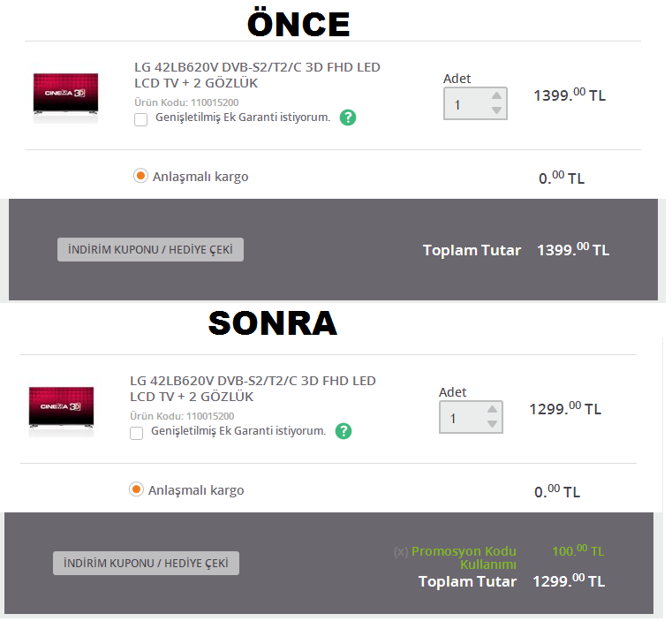The width and height of the screenshot is (672, 629).
Task: Open LG 42LB620V product title, bottom cart
Action: pos(253,389)
